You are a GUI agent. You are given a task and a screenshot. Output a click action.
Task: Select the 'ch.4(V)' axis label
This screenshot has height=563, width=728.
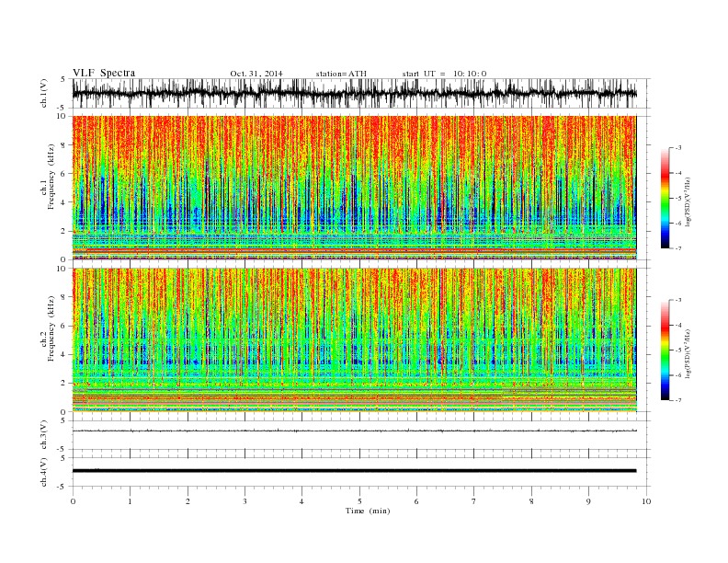tap(44, 473)
